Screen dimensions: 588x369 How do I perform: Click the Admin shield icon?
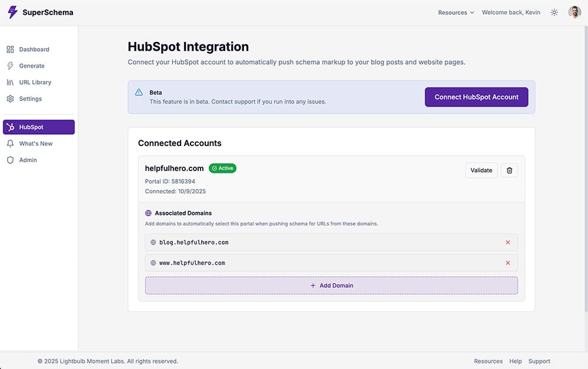point(10,160)
